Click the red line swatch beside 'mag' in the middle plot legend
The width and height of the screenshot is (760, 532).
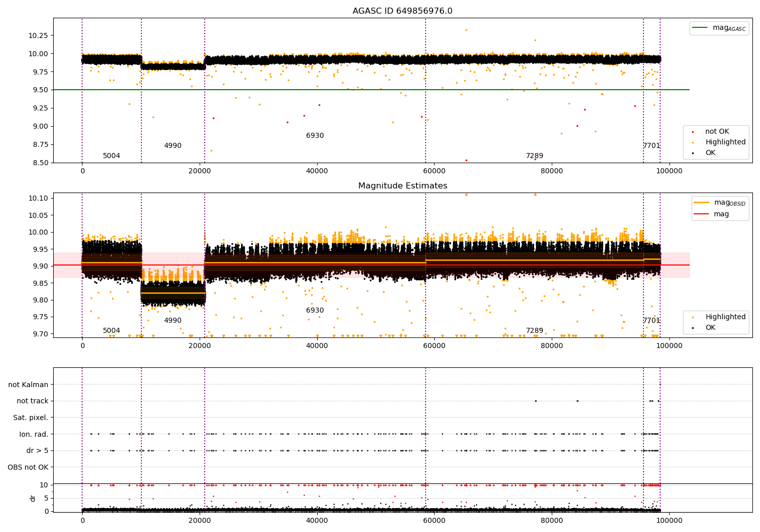702,214
